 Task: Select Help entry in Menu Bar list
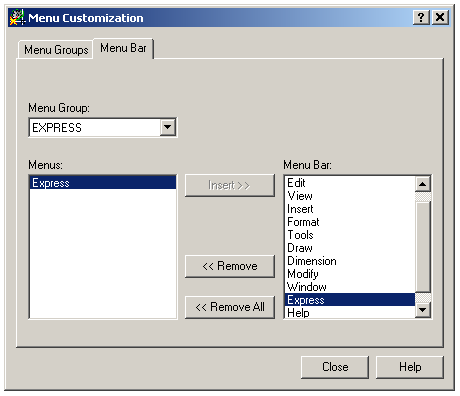pos(350,312)
